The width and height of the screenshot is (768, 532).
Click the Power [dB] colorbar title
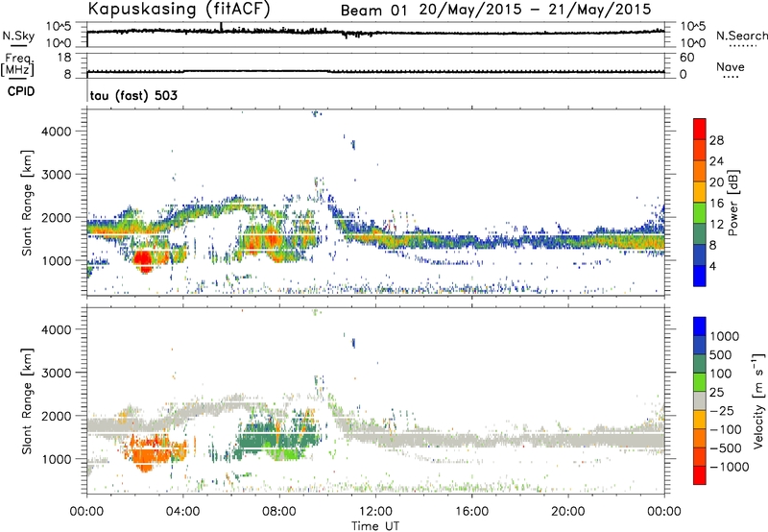coord(732,203)
